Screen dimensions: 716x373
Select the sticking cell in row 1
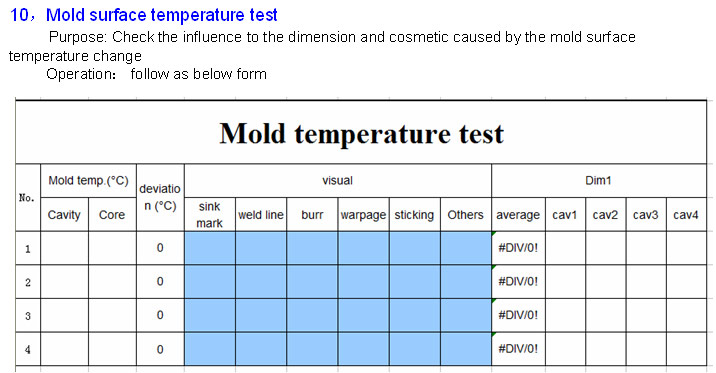tap(415, 248)
